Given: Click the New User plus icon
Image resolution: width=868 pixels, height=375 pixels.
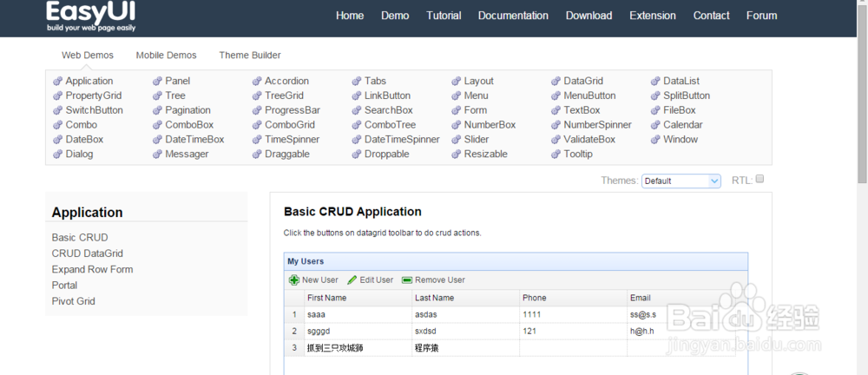Looking at the screenshot, I should point(294,280).
